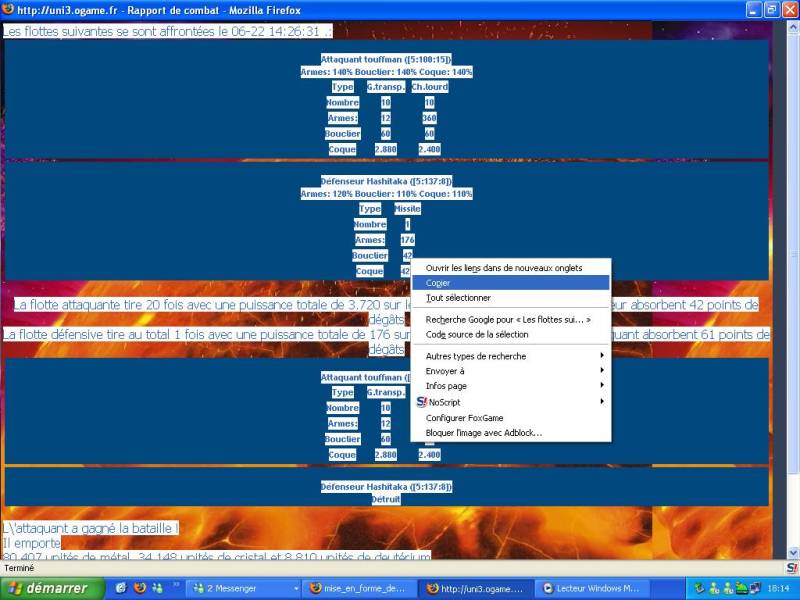Click the NoScript icon in context menu

tap(421, 401)
